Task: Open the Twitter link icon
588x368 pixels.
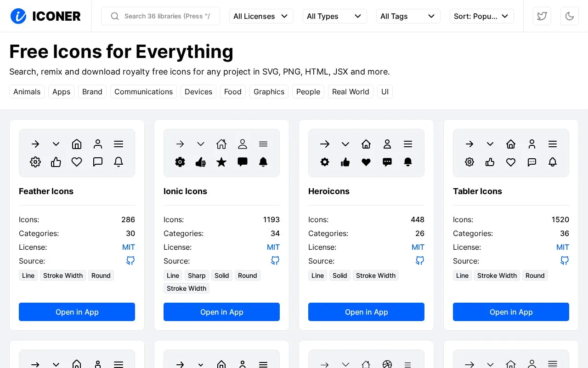Action: (542, 16)
